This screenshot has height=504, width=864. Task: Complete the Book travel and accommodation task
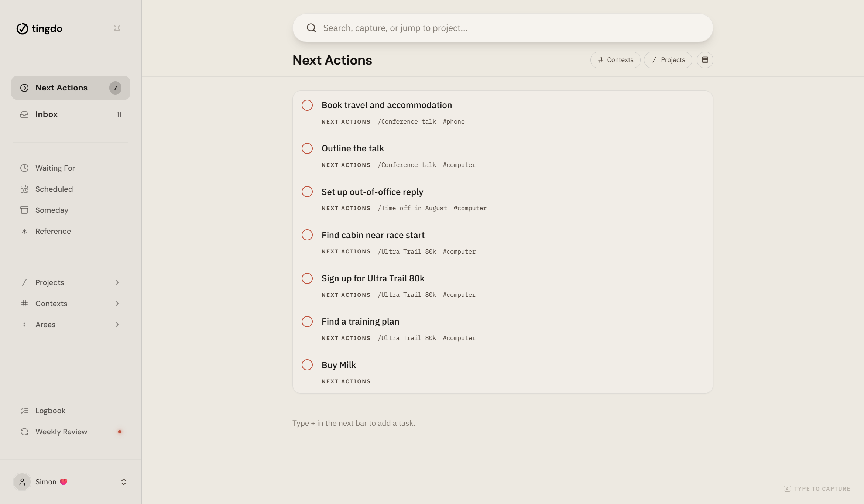[307, 105]
